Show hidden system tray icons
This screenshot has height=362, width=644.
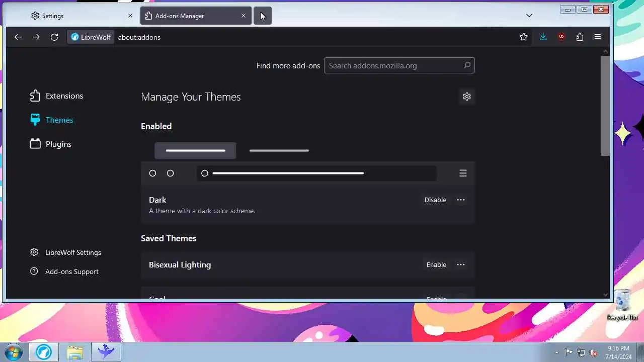(x=556, y=352)
